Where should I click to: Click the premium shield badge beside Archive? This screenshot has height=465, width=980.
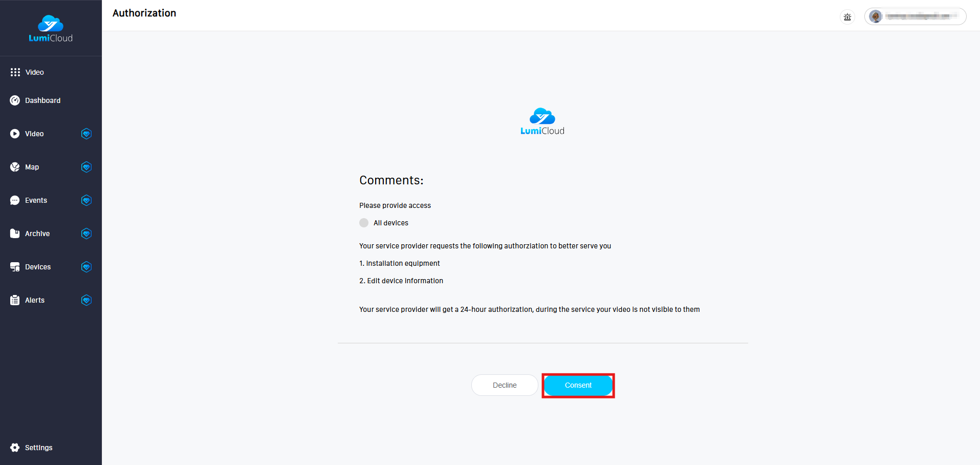(86, 234)
